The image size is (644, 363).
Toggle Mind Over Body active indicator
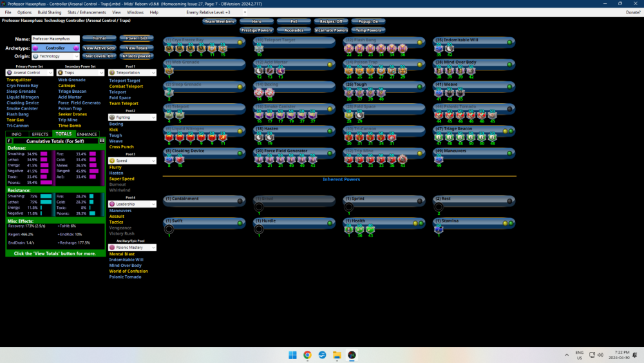pos(509,64)
